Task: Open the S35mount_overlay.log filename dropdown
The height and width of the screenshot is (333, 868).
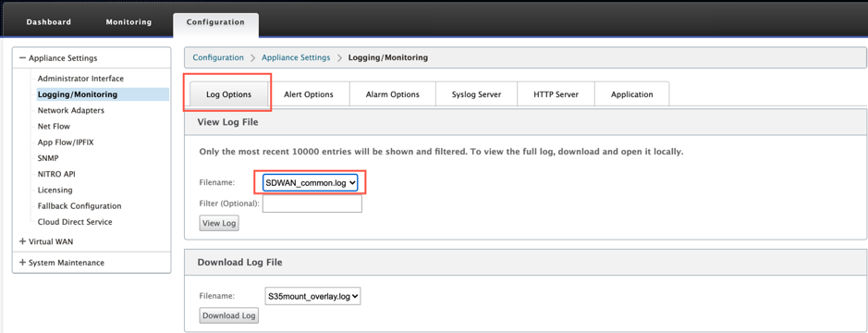Action: click(x=312, y=296)
